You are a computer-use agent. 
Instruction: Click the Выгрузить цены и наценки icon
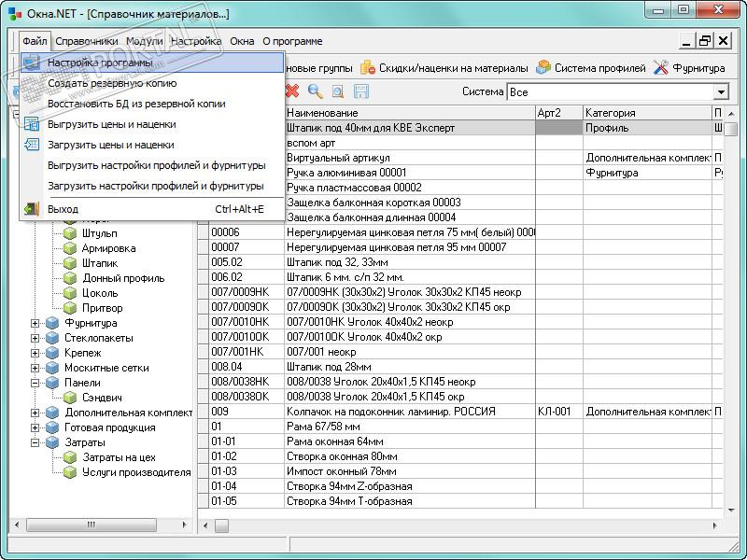32,124
